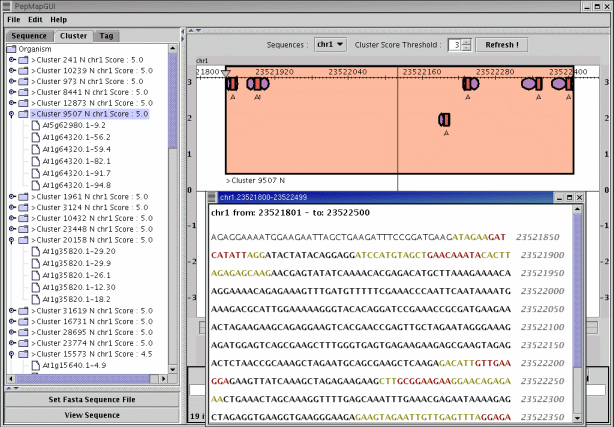The image size is (614, 427).
Task: Expand Cluster 973 N chr1 node
Action: click(12, 81)
